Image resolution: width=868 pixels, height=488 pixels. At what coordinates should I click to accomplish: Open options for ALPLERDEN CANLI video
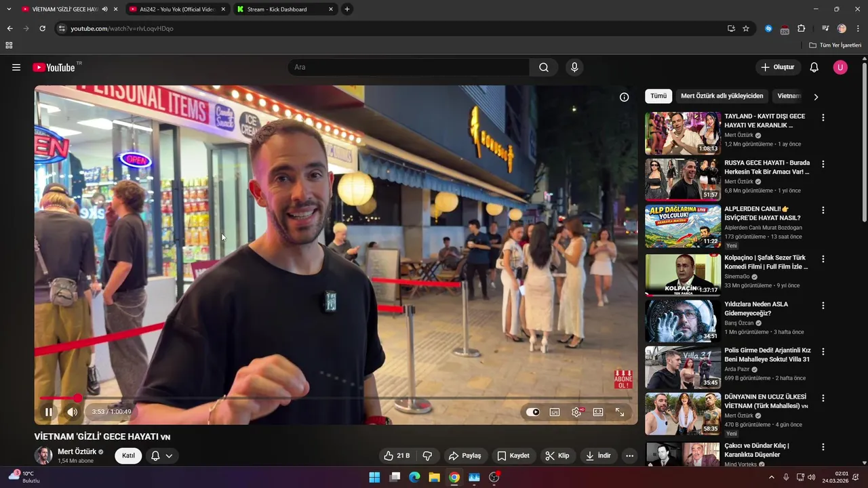823,210
